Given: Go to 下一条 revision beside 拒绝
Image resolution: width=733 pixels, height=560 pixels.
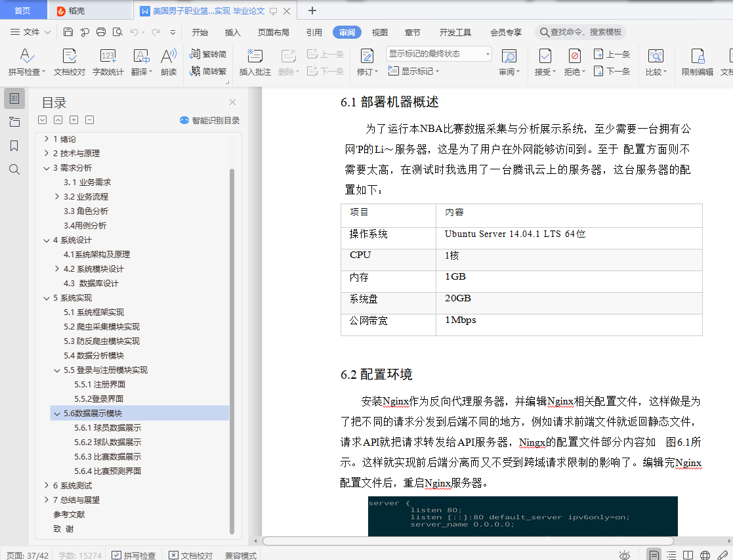Looking at the screenshot, I should 612,71.
